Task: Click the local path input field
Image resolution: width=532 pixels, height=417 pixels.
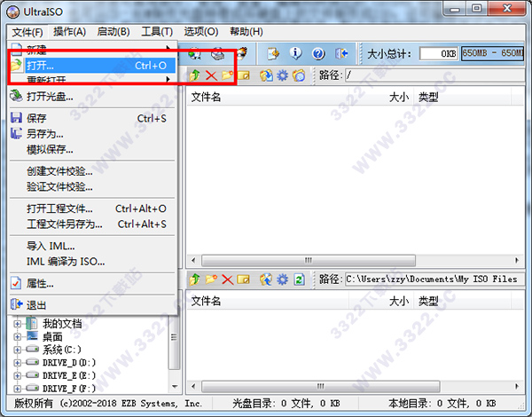Action: [x=431, y=279]
